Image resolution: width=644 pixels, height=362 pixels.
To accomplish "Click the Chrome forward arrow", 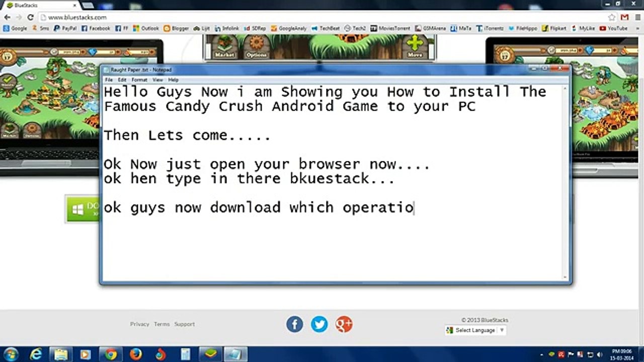I will pos(19,17).
